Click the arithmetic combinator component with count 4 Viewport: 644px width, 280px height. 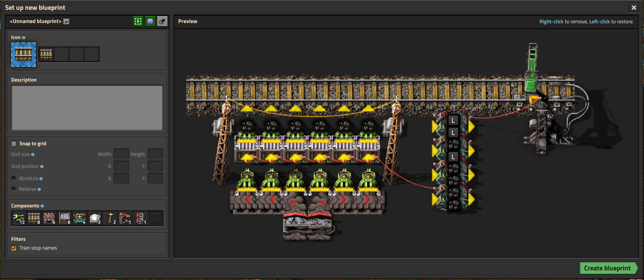point(80,218)
